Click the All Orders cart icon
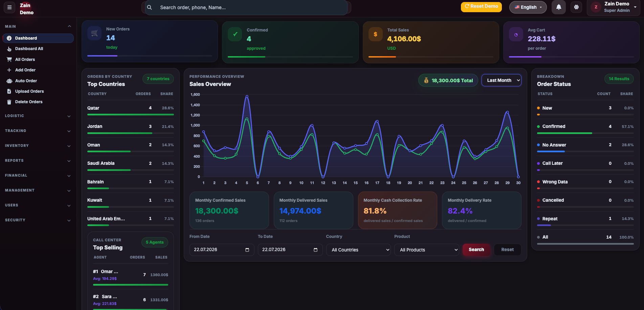Image resolution: width=644 pixels, height=310 pixels. [x=9, y=60]
